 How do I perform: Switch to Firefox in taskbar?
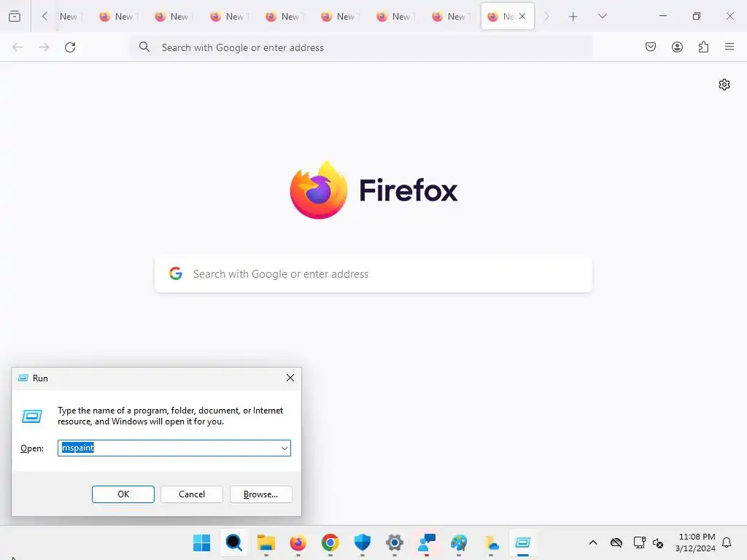click(298, 542)
